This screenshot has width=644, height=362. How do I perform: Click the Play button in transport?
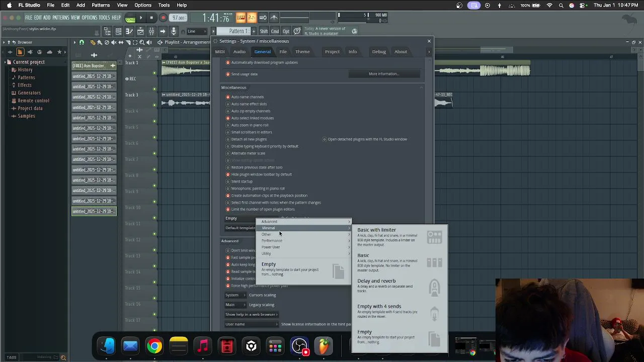click(141, 18)
